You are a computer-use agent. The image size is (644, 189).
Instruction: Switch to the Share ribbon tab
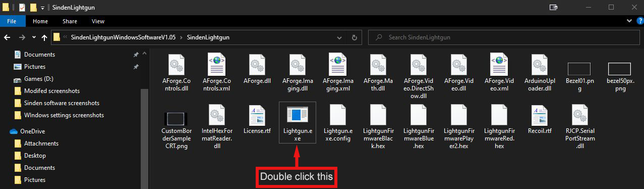click(70, 21)
